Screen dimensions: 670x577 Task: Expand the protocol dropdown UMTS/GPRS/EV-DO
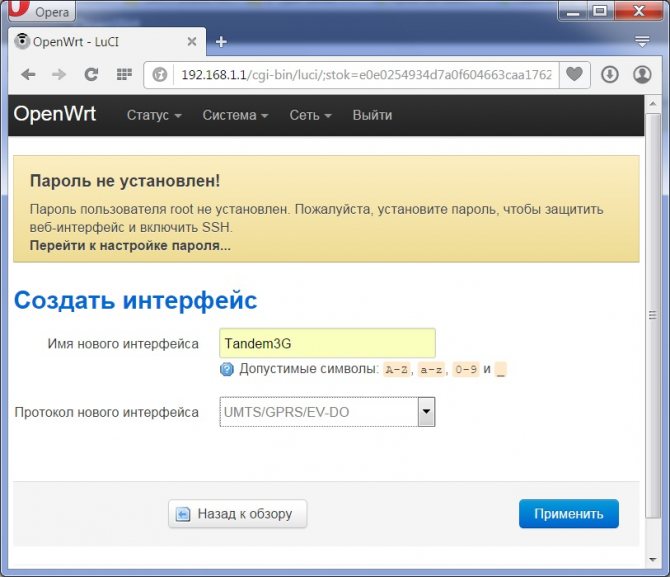tap(327, 412)
